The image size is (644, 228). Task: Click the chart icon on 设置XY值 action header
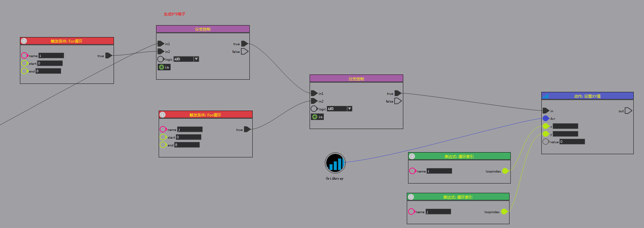545,96
